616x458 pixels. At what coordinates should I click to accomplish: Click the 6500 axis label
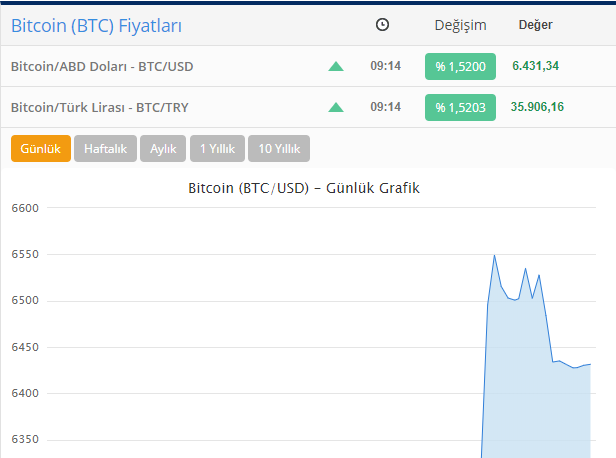coord(25,300)
